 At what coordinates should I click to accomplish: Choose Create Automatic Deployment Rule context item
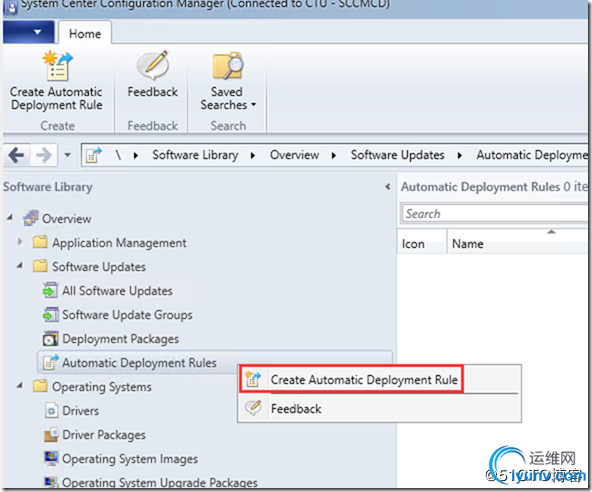point(352,379)
